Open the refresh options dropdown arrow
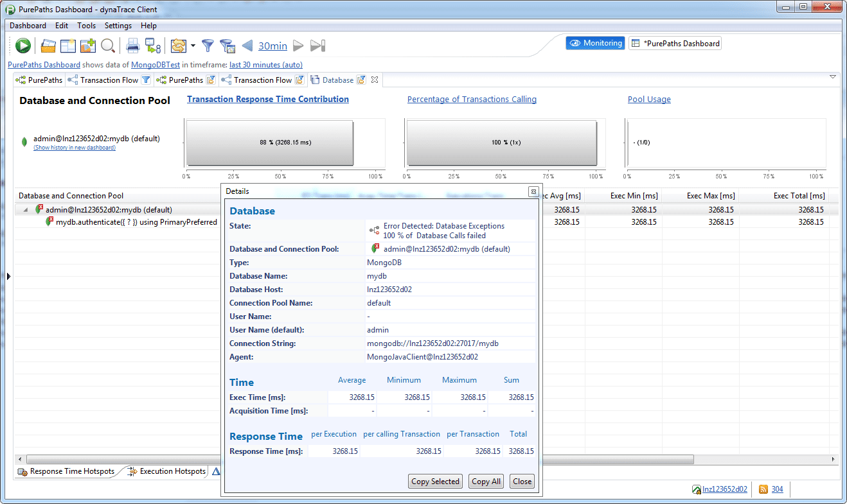Image resolution: width=847 pixels, height=504 pixels. point(193,46)
